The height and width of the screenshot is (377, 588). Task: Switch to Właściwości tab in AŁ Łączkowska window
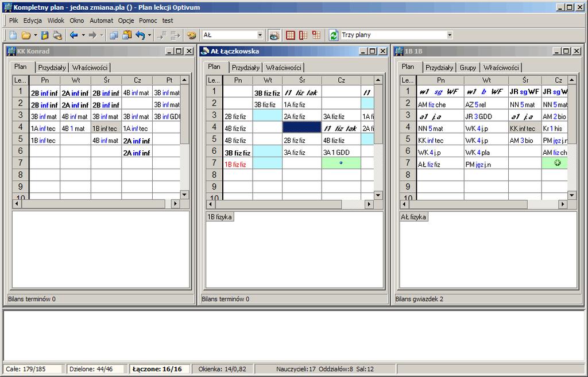[x=284, y=68]
